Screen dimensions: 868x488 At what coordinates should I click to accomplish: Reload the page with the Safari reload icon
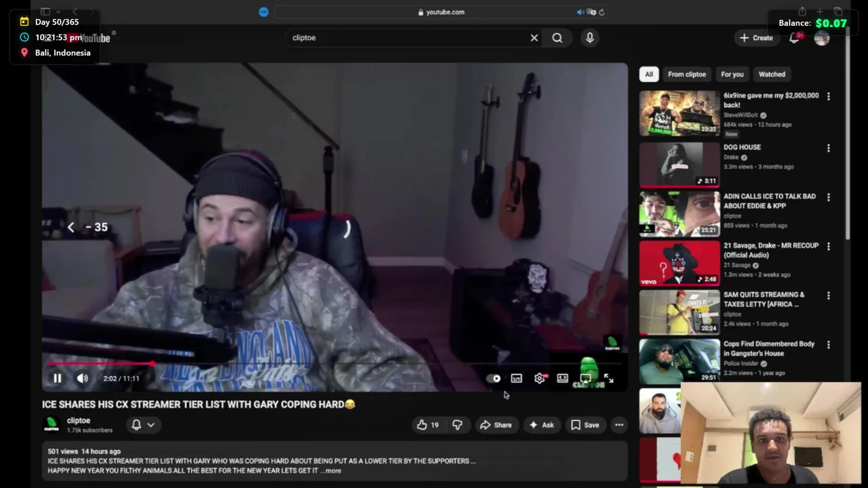601,12
